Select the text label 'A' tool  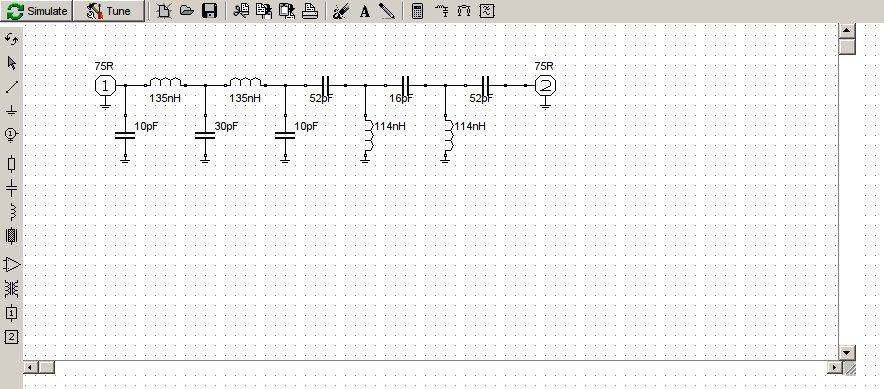tap(365, 11)
